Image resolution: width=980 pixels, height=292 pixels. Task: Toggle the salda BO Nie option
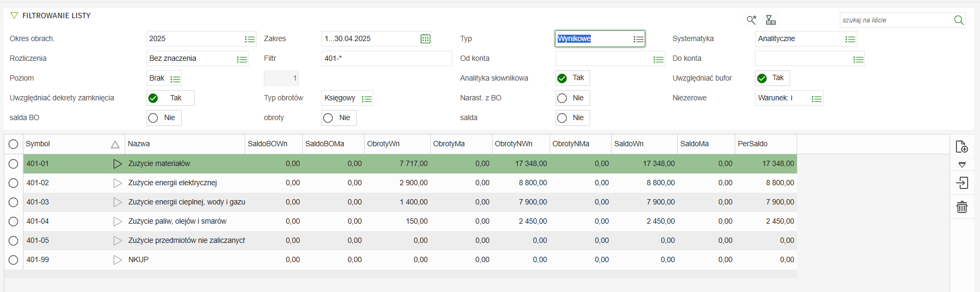[154, 118]
